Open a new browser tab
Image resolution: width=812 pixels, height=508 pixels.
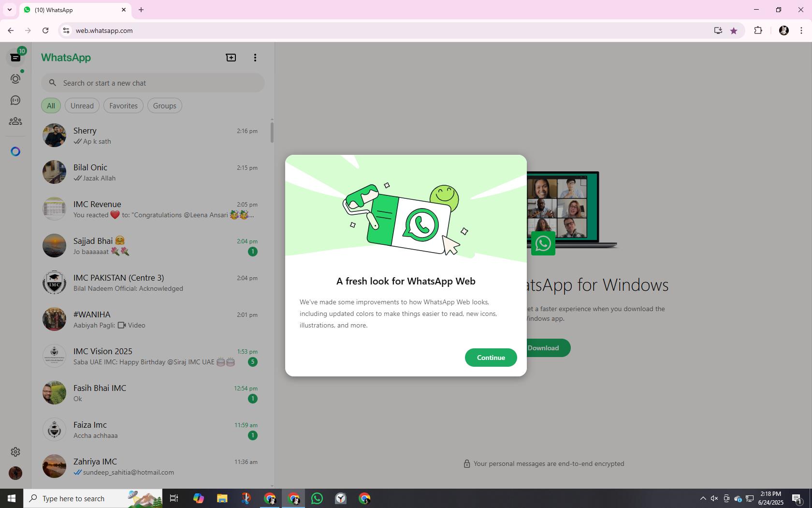pyautogui.click(x=141, y=10)
